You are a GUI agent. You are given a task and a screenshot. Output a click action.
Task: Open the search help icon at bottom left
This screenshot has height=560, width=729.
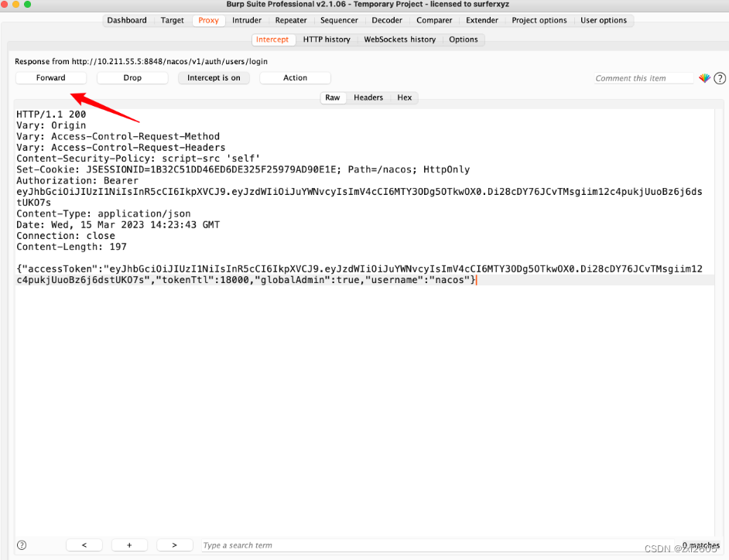(x=22, y=545)
